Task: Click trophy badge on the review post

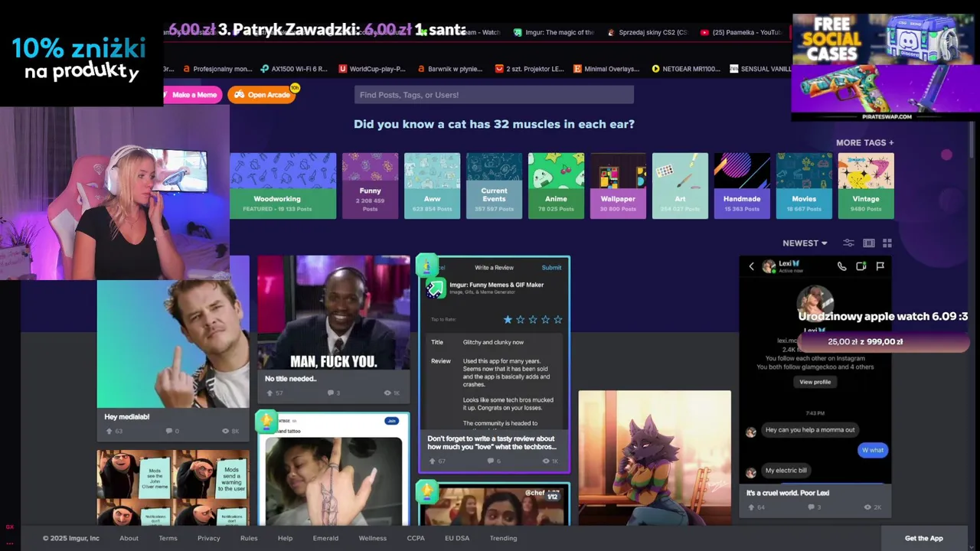Action: [426, 265]
